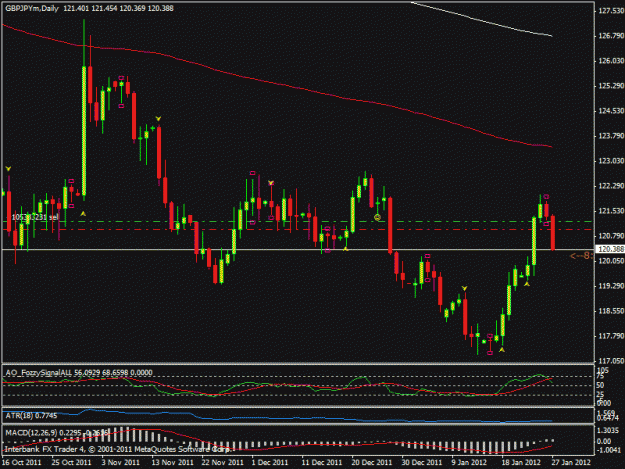Click the orange '<--8:' price marker
The height and width of the screenshot is (469, 625).
click(x=582, y=256)
